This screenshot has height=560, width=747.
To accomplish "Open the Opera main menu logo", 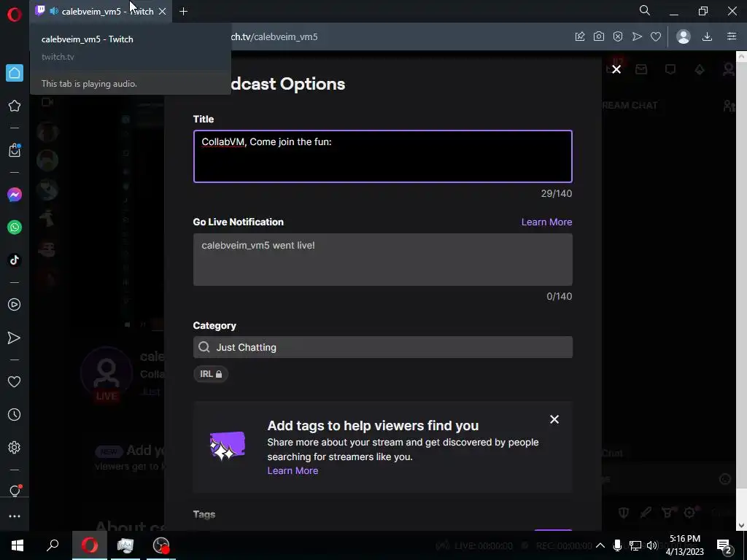I will point(15,15).
